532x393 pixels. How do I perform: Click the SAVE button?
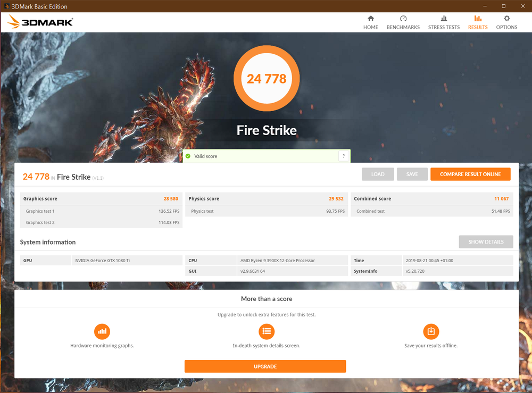pyautogui.click(x=412, y=174)
